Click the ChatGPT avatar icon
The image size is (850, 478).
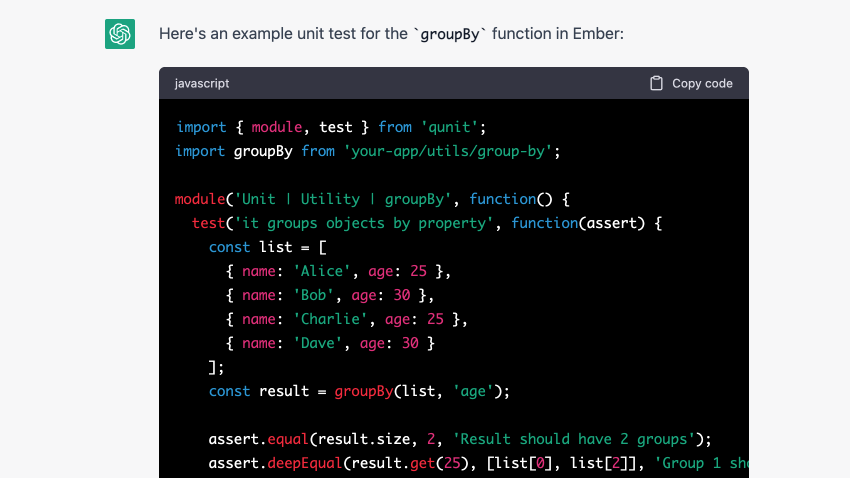pyautogui.click(x=120, y=34)
